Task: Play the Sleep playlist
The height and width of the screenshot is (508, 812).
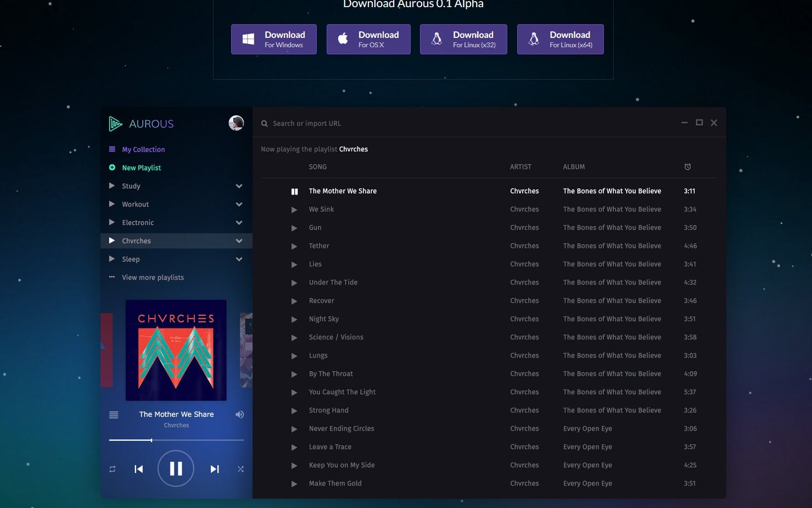Action: tap(112, 259)
